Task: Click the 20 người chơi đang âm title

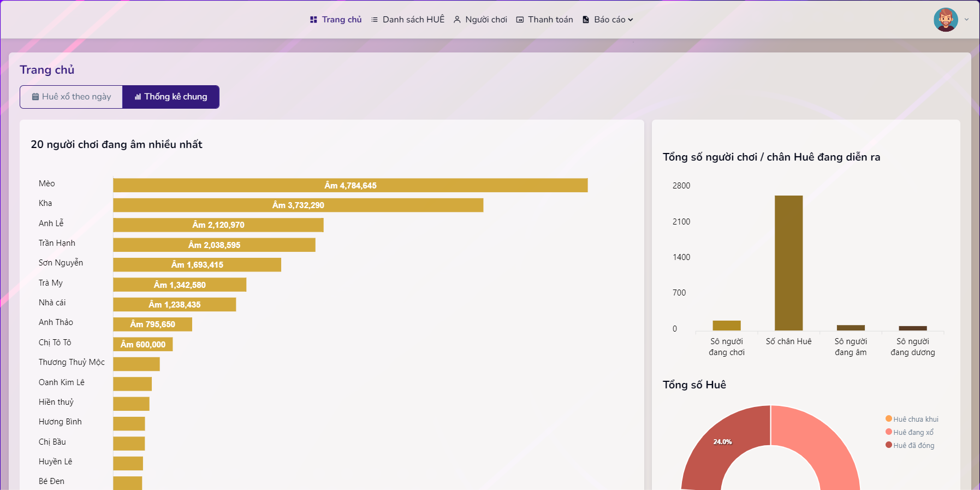Action: (116, 144)
